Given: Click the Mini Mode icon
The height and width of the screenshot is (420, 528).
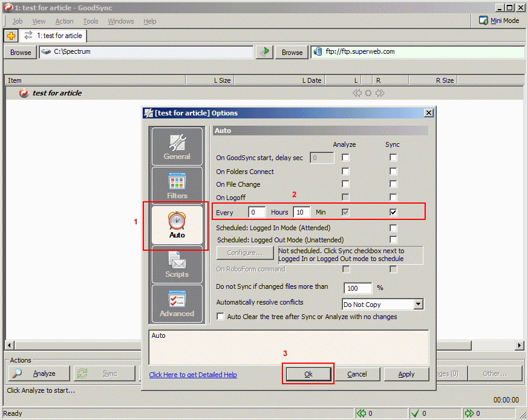Looking at the screenshot, I should pyautogui.click(x=483, y=21).
